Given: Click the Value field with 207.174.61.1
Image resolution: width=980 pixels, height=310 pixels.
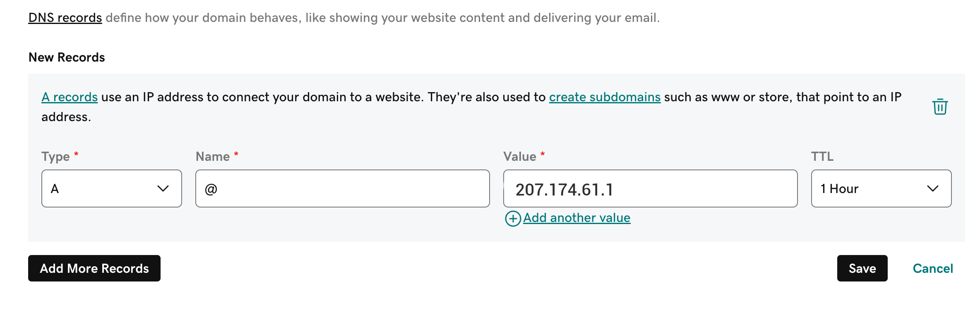Looking at the screenshot, I should click(650, 188).
